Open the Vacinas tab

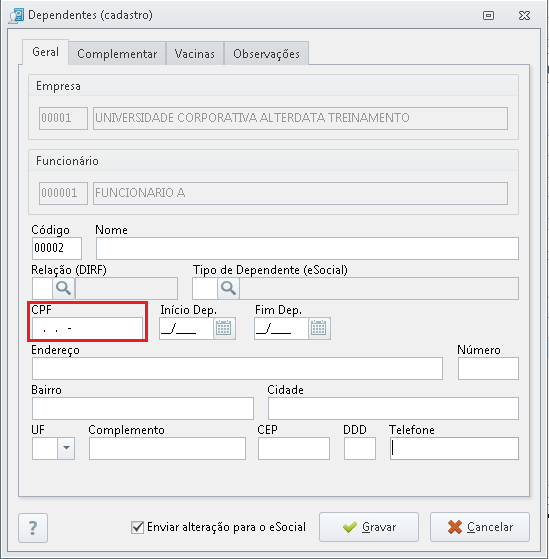[195, 53]
